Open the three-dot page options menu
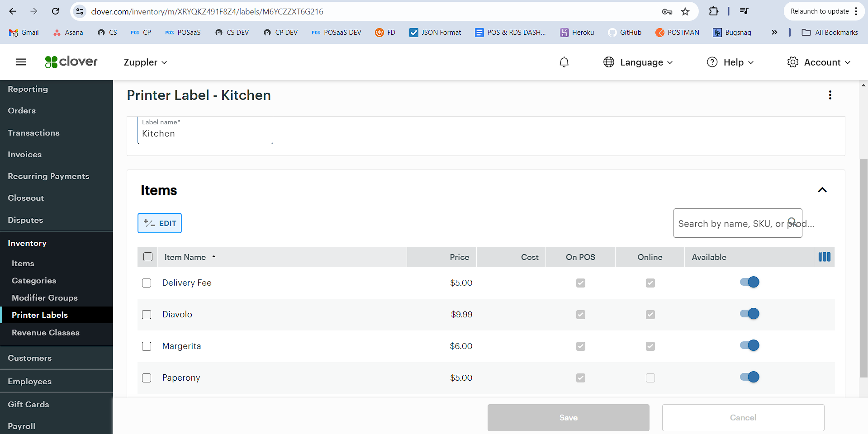 [x=830, y=95]
